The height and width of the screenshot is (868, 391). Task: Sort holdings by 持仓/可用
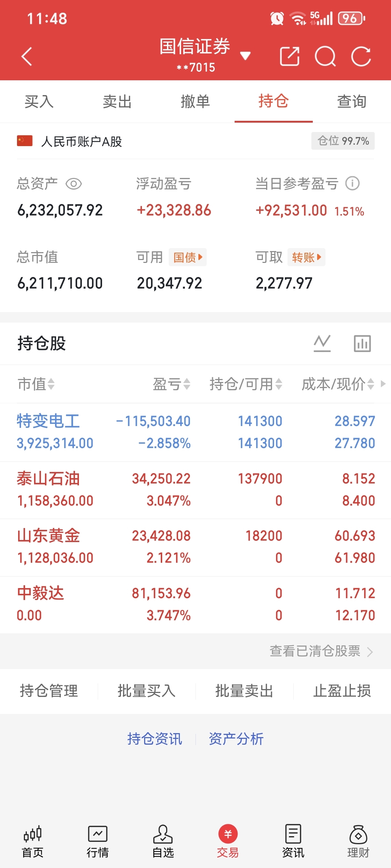pos(246,384)
